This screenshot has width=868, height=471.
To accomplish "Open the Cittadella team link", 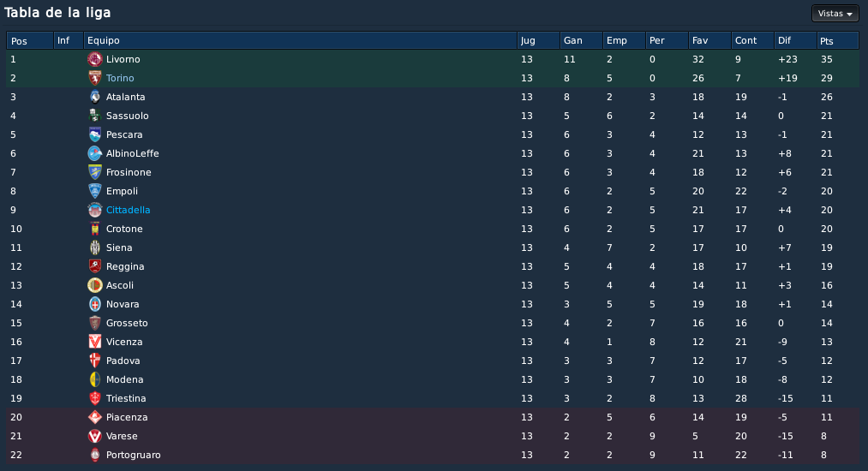I will pos(128,210).
